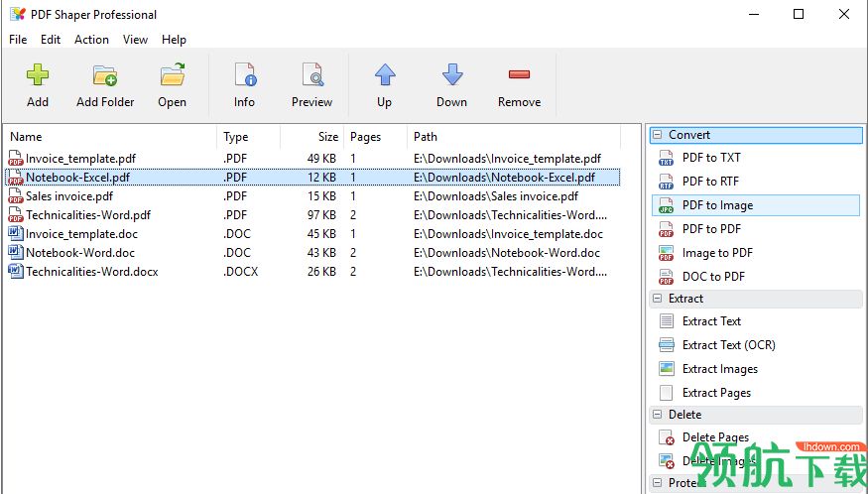Select the Invoice_template.doc file name
This screenshot has width=868, height=494.
(81, 234)
